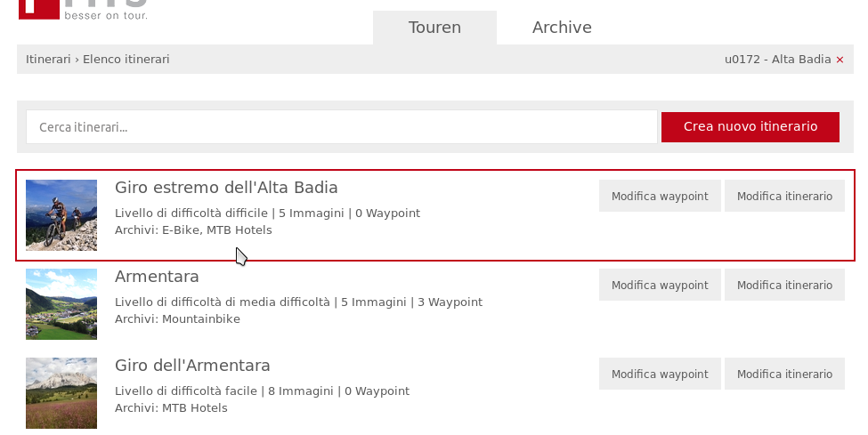Modifica itinerario for Giro estremo dell'Alta Badia
Viewport: 868px width, 435px height.
(x=784, y=196)
